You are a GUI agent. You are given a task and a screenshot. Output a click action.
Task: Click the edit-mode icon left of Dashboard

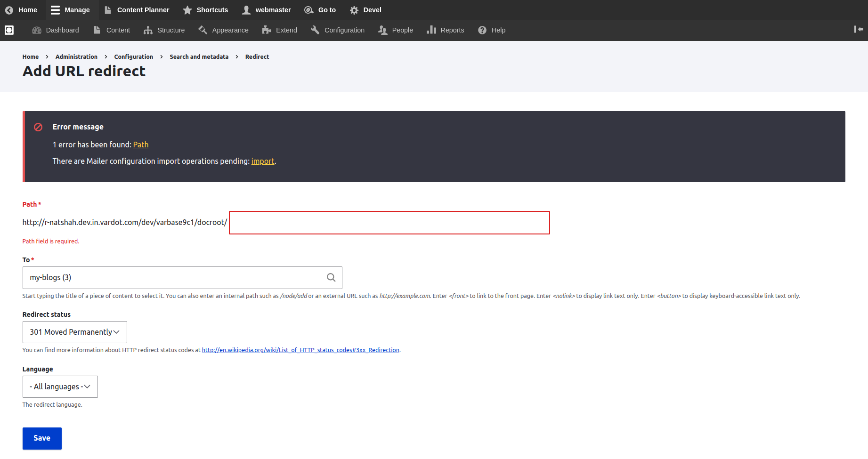coord(9,30)
